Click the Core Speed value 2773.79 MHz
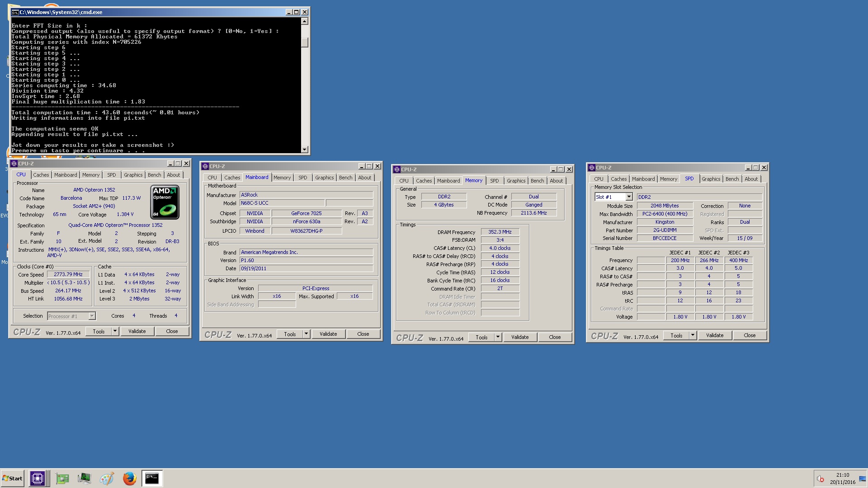This screenshot has width=868, height=488. [x=68, y=274]
